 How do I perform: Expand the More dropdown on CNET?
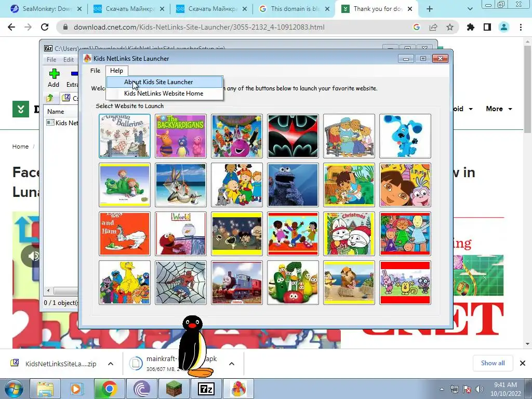pos(499,109)
